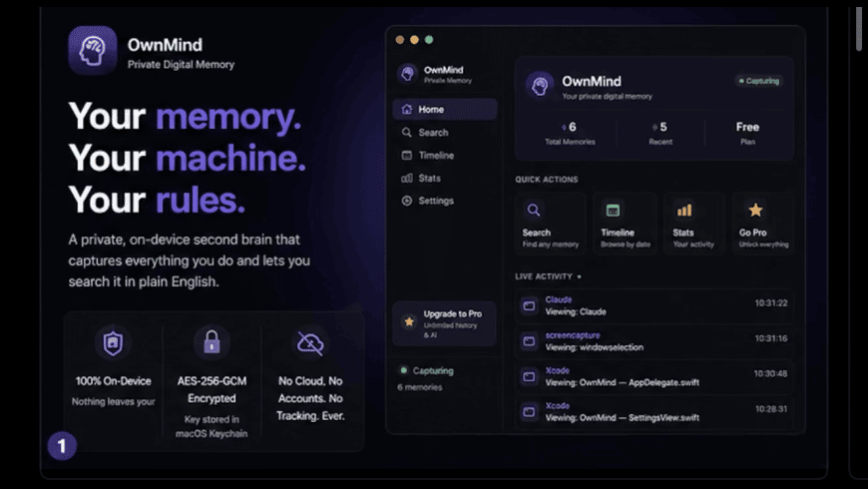Click the window icon in SettingsView.swift row

pyautogui.click(x=529, y=412)
